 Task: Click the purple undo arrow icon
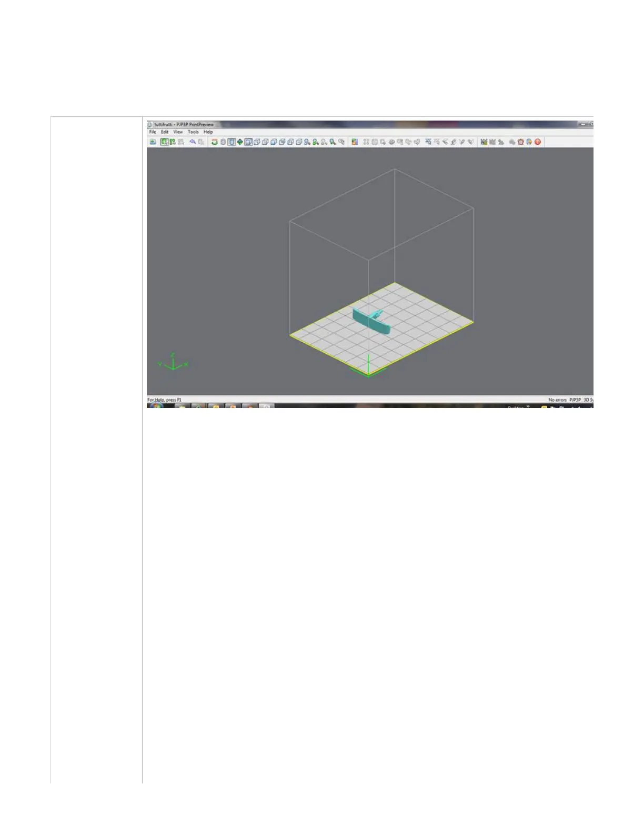(x=193, y=142)
